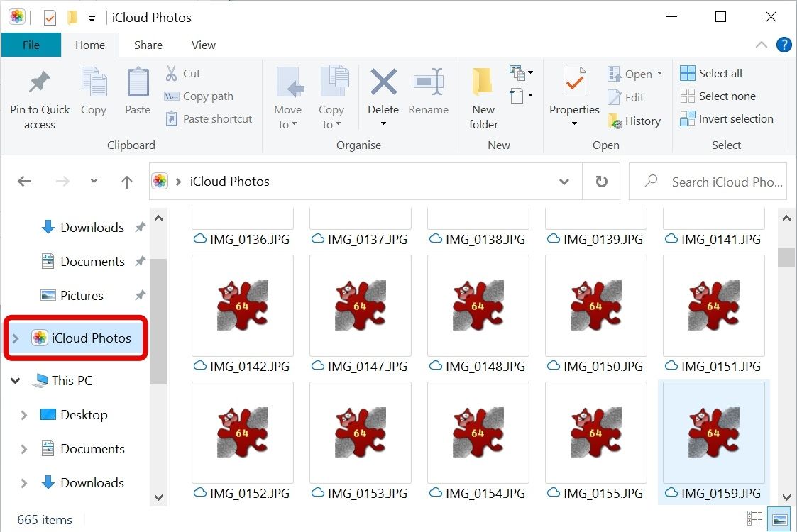Viewport: 797px width, 532px height.
Task: Expand the address bar history dropdown
Action: click(x=564, y=182)
